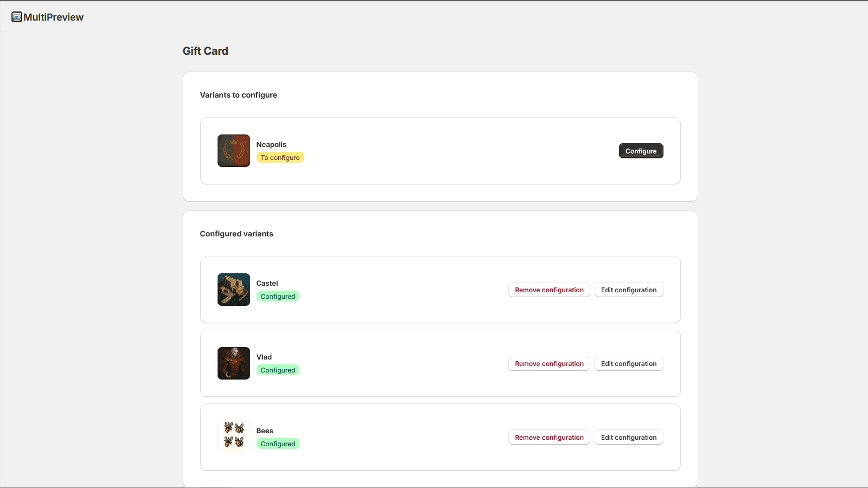
Task: Click Castel's green Configured badge
Action: pyautogui.click(x=278, y=297)
